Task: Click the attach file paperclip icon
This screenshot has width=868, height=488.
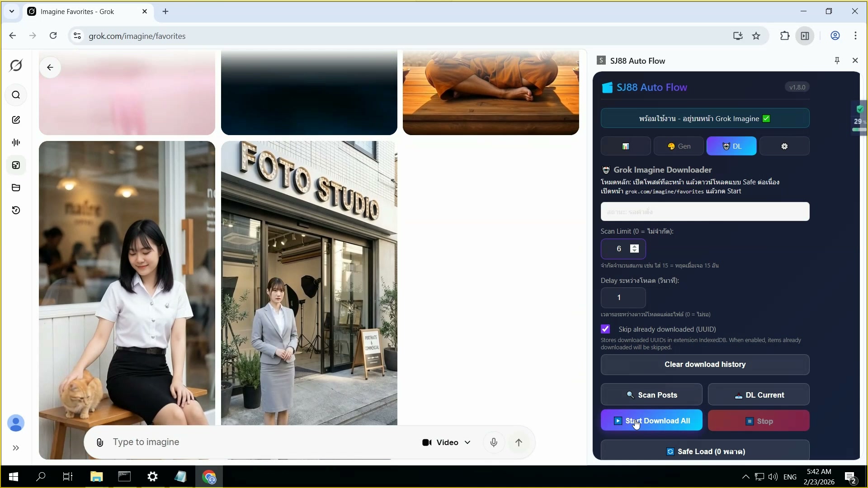Action: point(100,442)
